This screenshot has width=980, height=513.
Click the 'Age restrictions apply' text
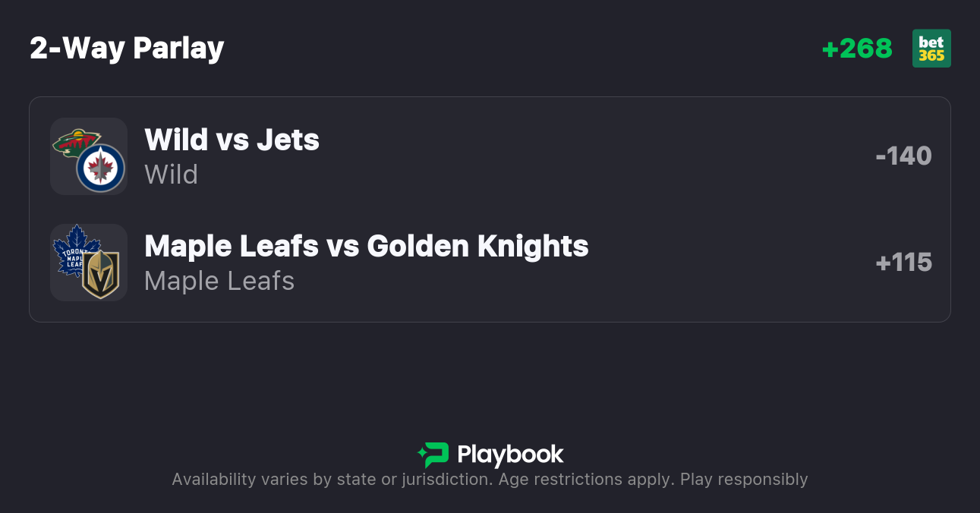586,480
